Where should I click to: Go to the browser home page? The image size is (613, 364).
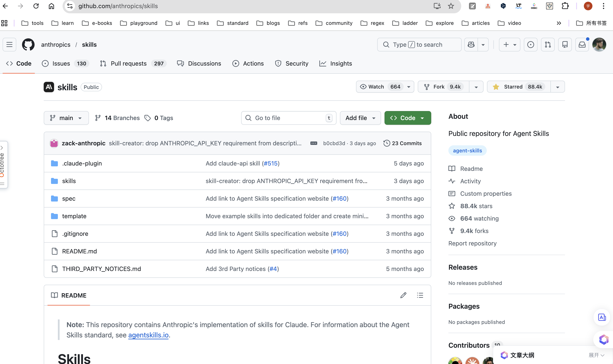click(x=51, y=6)
